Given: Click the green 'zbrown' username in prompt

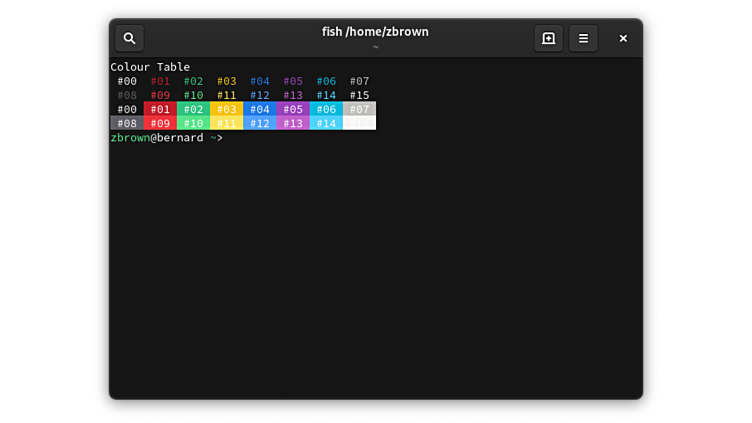Looking at the screenshot, I should [130, 138].
